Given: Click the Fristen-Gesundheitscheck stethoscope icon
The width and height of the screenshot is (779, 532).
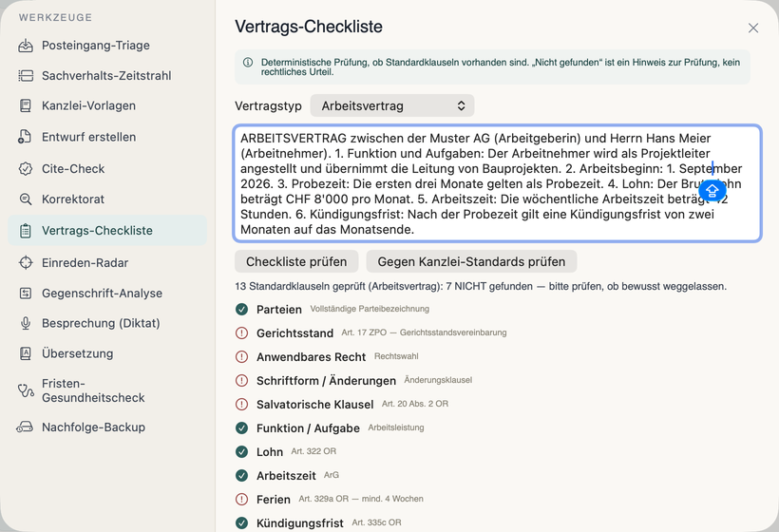Looking at the screenshot, I should click(x=26, y=391).
